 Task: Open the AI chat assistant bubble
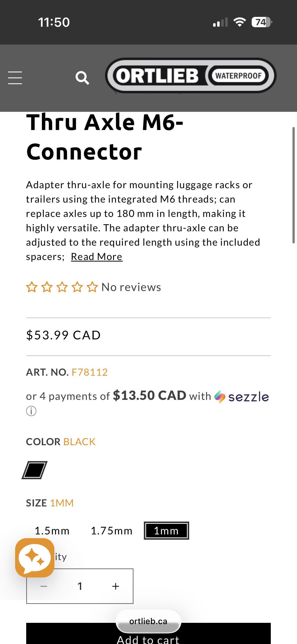35,558
